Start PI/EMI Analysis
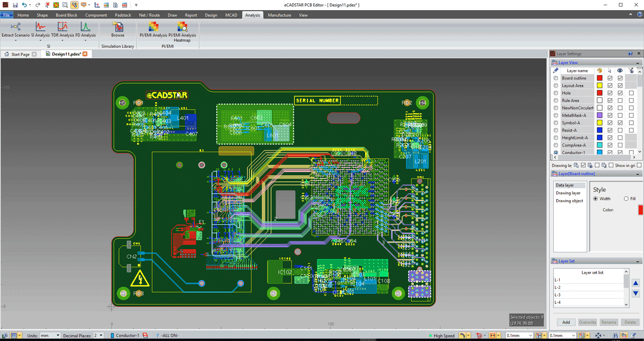This screenshot has width=644, height=341. coord(153,30)
